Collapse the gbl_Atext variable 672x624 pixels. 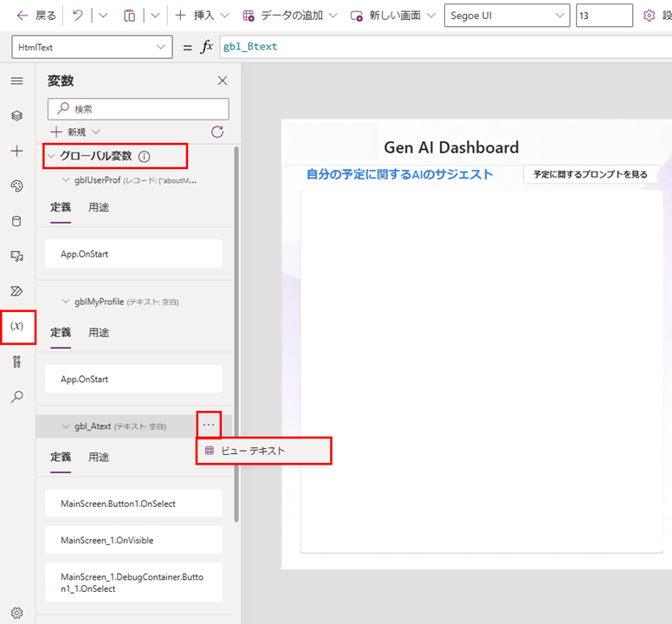pos(66,426)
